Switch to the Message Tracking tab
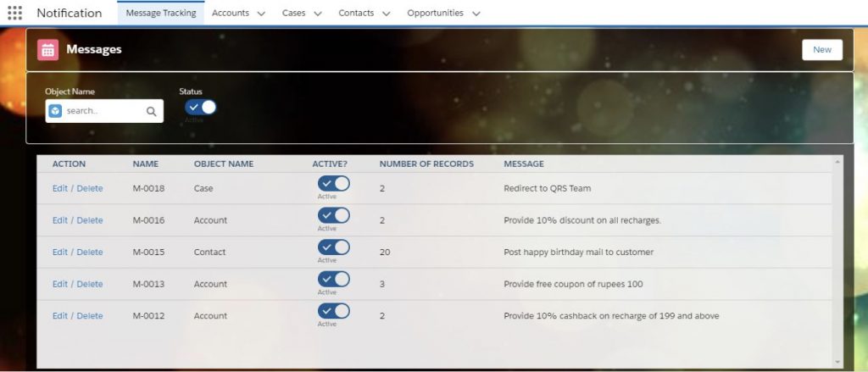Image resolution: width=868 pixels, height=372 pixels. tap(161, 13)
